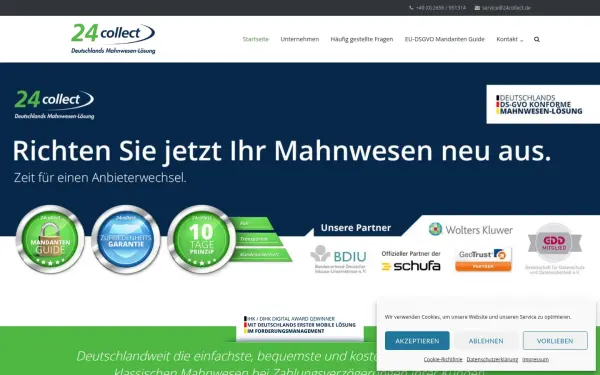Open the Cookie-Richtlinie link
Screen dimensions: 600x375
coord(443,359)
